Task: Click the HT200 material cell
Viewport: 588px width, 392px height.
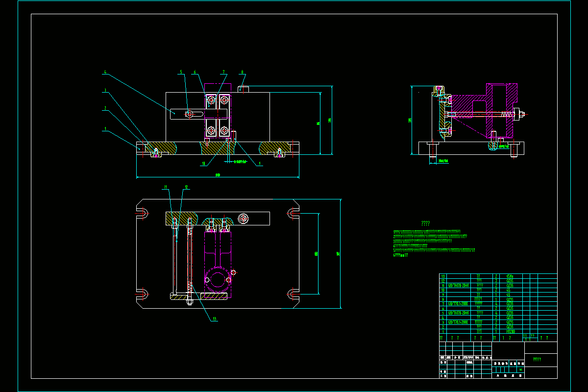Action: pos(511,331)
